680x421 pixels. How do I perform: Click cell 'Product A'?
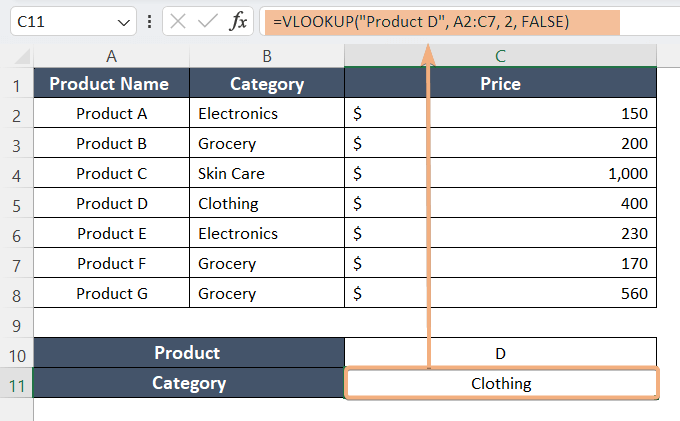tap(111, 113)
